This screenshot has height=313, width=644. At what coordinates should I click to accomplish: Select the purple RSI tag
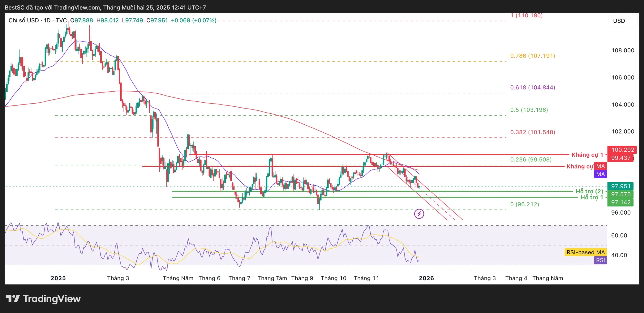600,260
